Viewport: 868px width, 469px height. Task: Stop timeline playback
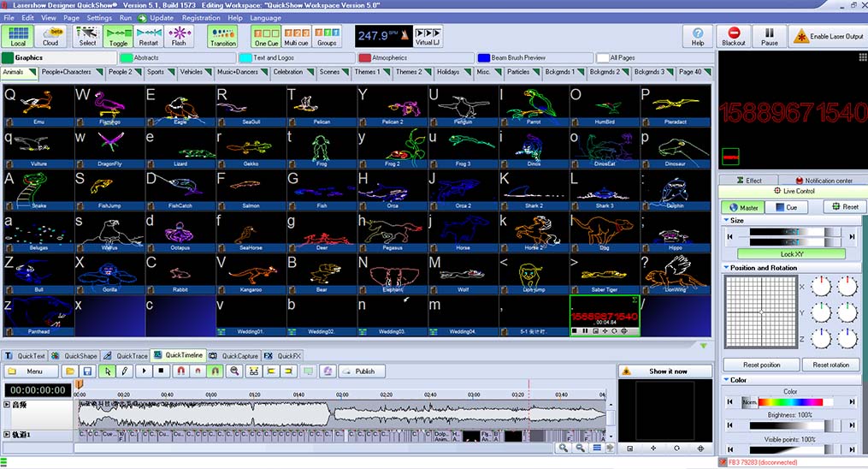pyautogui.click(x=161, y=371)
